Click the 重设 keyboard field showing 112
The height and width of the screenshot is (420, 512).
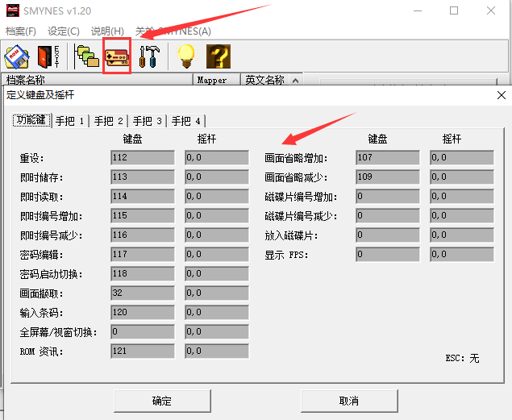(x=142, y=158)
